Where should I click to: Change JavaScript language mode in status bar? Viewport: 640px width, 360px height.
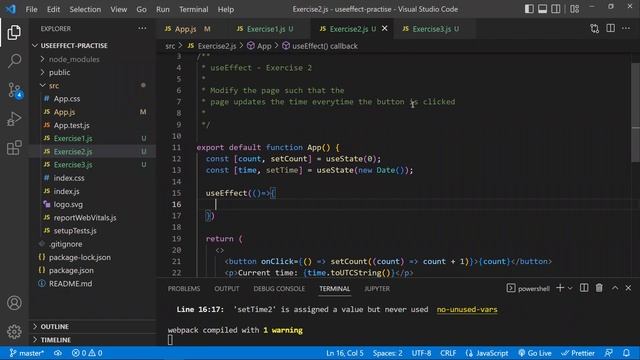(487, 353)
